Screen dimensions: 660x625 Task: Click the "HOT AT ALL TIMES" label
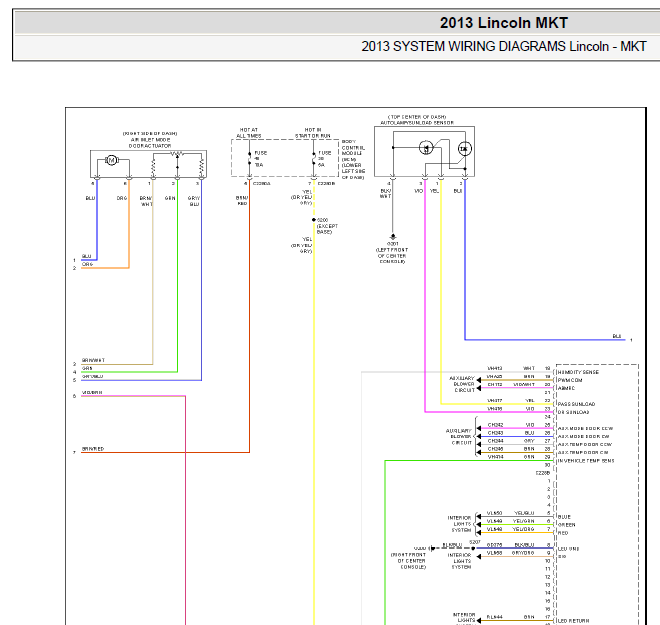[x=249, y=133]
